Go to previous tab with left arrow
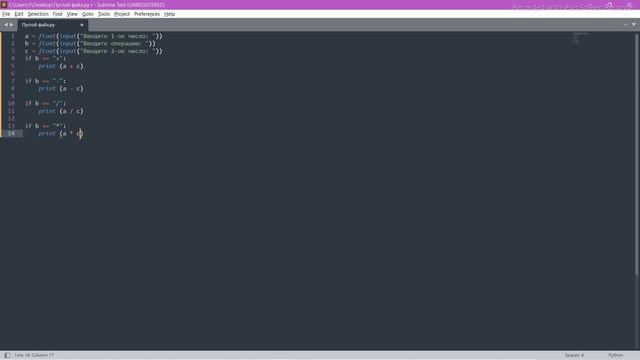640x360 pixels. (x=6, y=25)
